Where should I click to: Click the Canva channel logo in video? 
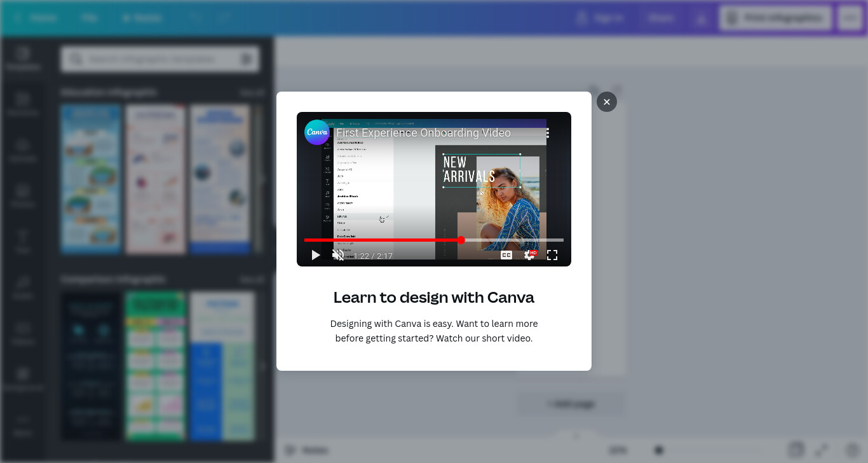click(316, 132)
